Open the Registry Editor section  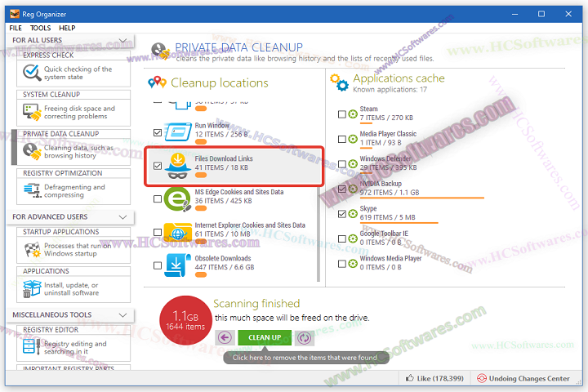(x=73, y=343)
